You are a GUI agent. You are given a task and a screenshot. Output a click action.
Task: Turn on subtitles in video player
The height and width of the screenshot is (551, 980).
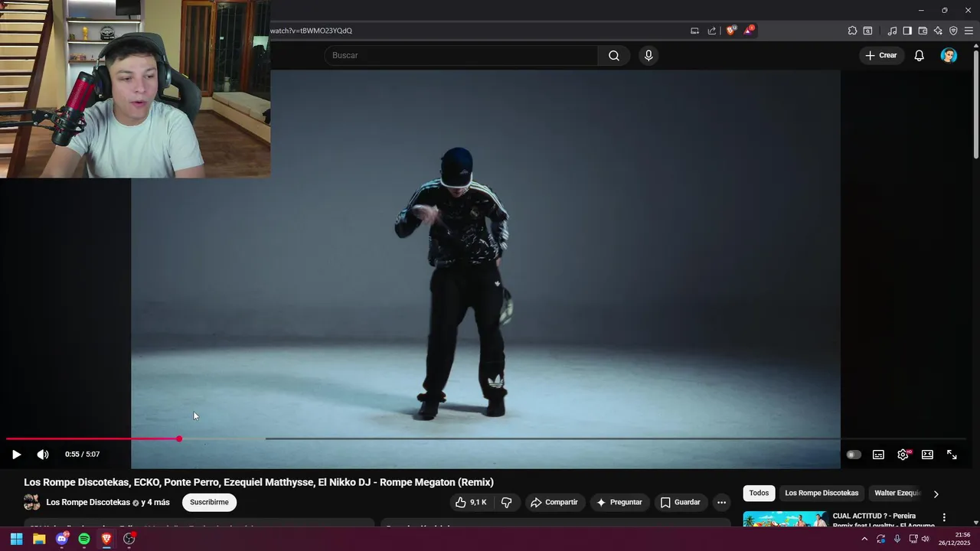[878, 455]
